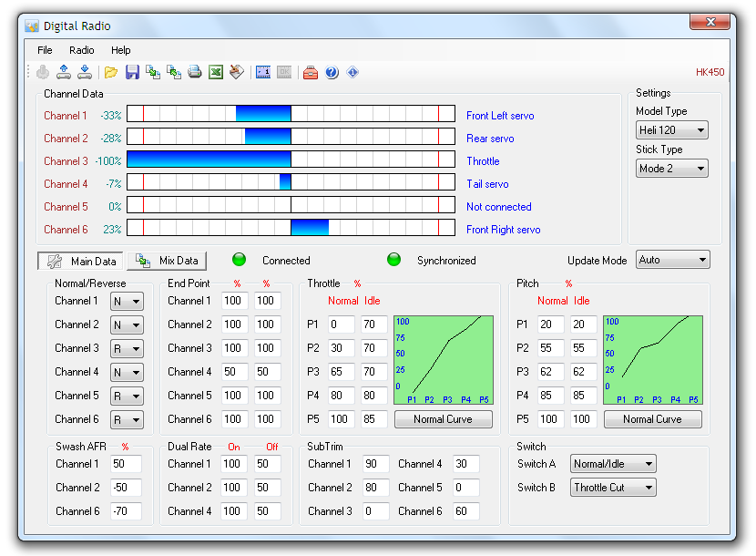The height and width of the screenshot is (556, 756).
Task: Open the Model Type dropdown
Action: (x=671, y=130)
